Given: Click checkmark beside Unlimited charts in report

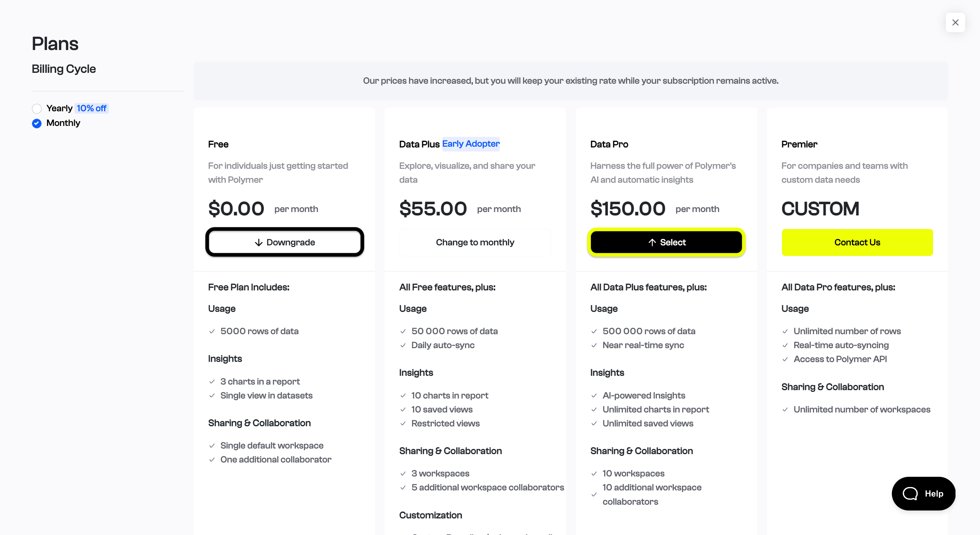Looking at the screenshot, I should pyautogui.click(x=594, y=410).
